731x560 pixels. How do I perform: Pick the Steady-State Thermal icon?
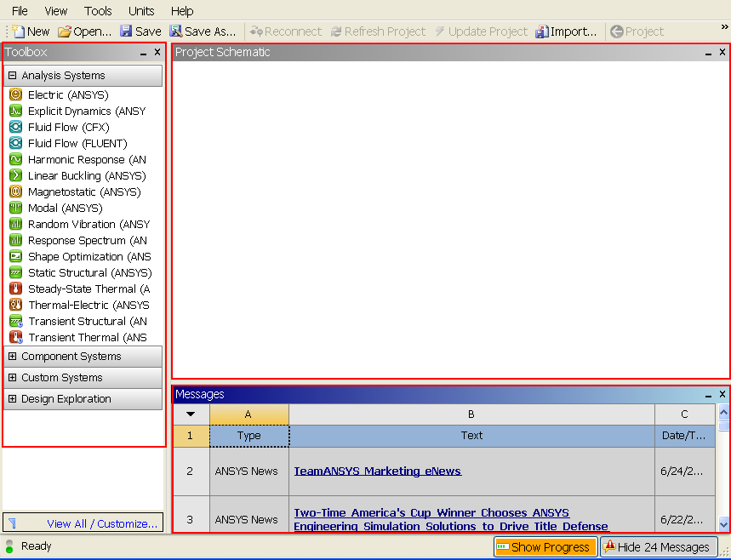15,289
